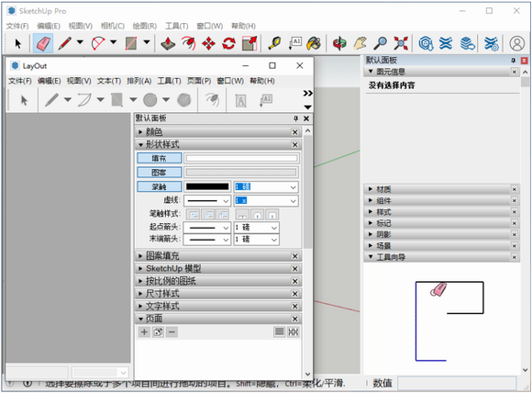Screen dimensions: 532x393
Task: Delete page with minus button
Action: (172, 331)
